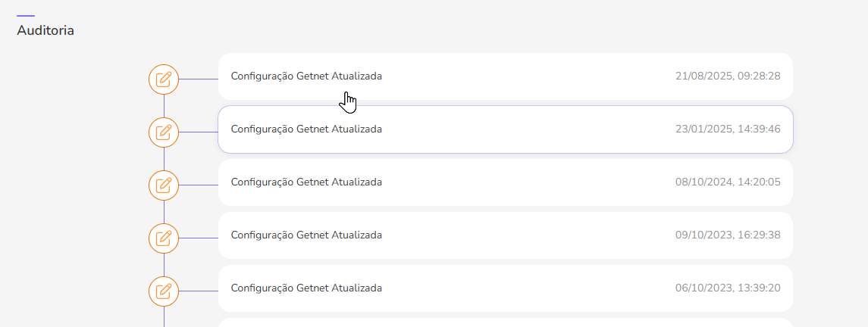
Task: Click the Auditoria section heading
Action: (x=45, y=31)
